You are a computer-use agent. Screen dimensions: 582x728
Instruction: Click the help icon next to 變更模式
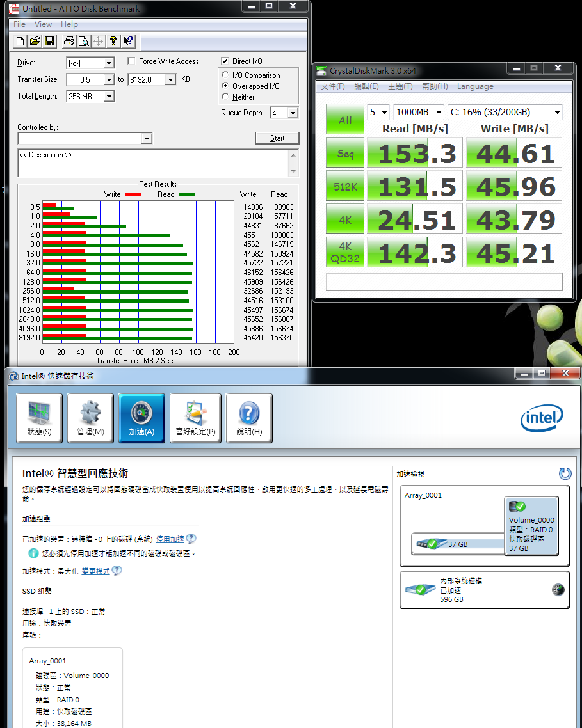117,571
